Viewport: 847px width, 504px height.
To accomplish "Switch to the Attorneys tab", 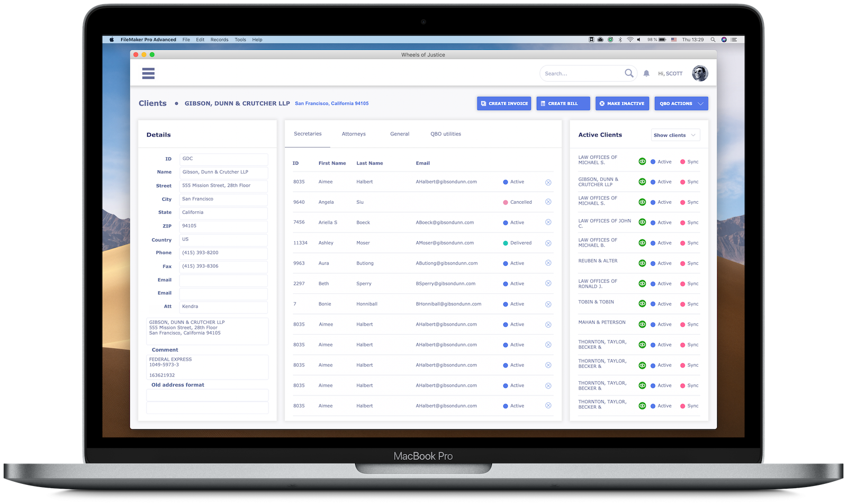I will 354,134.
